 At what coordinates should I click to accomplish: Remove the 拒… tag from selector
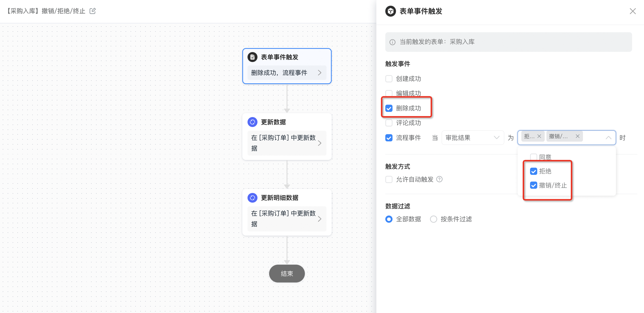click(539, 136)
